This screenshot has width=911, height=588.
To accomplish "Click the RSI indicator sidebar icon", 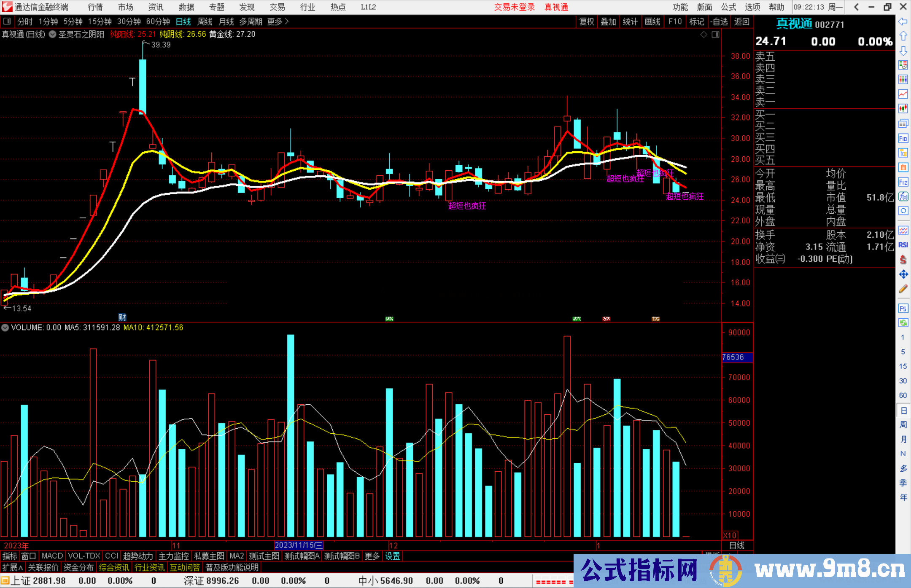I will 903,245.
